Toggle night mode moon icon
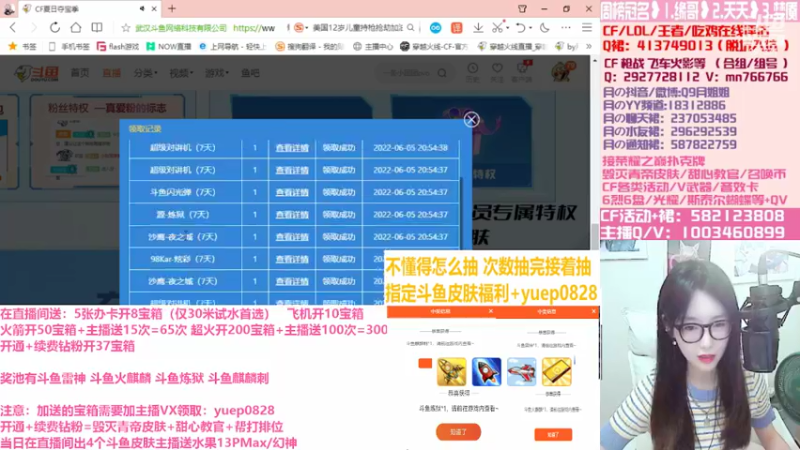This screenshot has width=800, height=450. click(x=544, y=28)
